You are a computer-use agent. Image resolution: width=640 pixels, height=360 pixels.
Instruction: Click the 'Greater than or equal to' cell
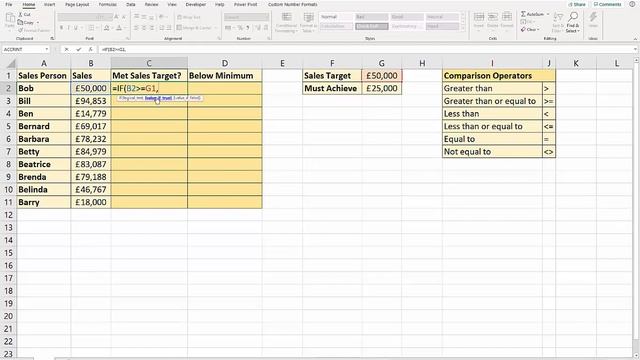492,101
